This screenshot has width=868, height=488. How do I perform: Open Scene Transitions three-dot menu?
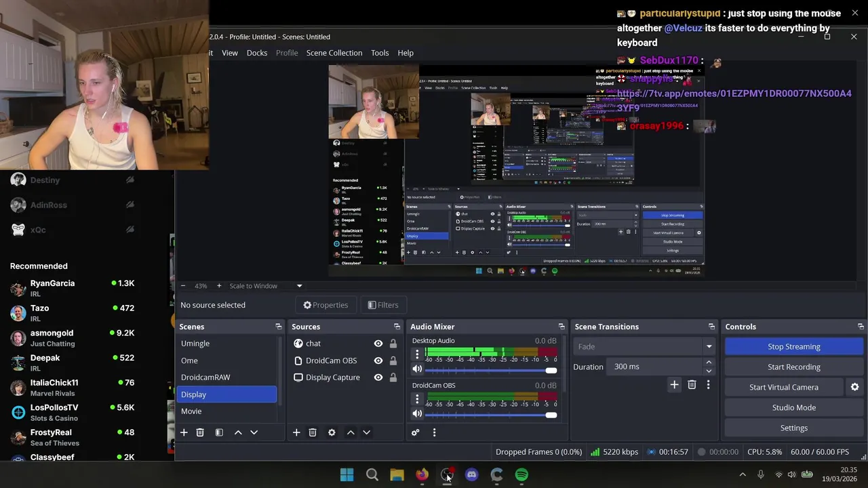708,385
